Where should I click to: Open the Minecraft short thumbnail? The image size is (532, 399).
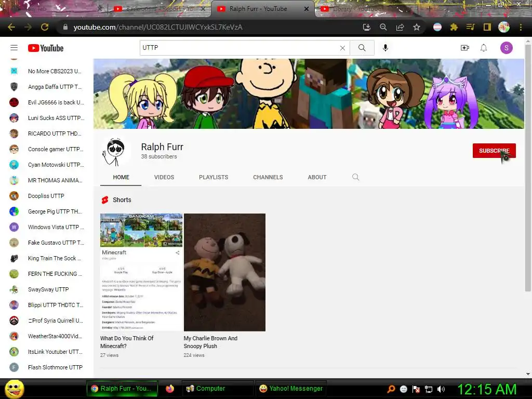pos(141,272)
